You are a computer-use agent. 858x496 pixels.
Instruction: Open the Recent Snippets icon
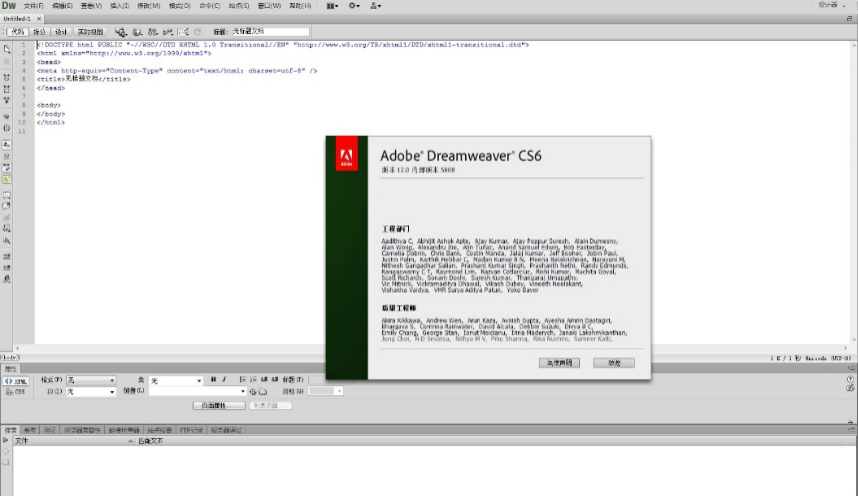(7, 229)
